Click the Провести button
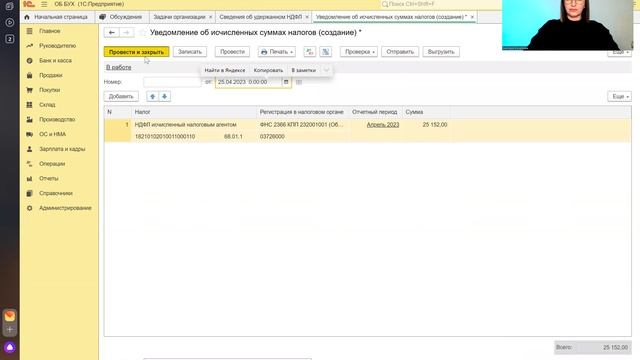Image resolution: width=640 pixels, height=360 pixels. pos(232,52)
